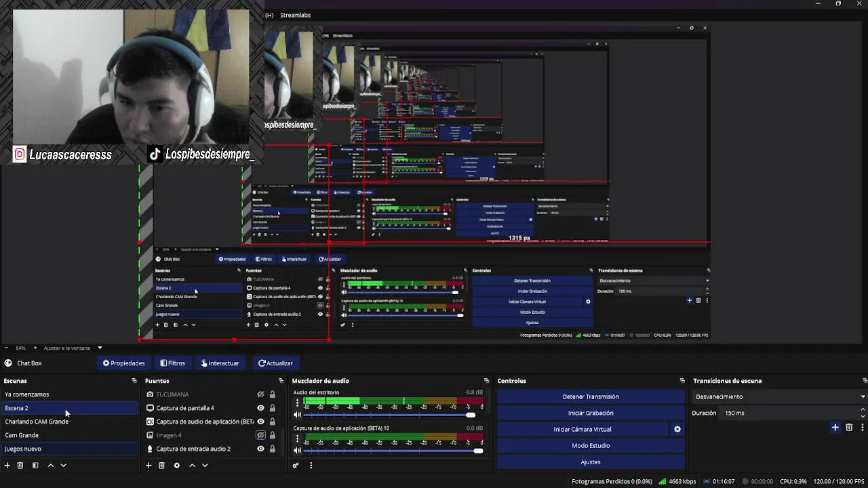Open scene filters icon under Escenas list
This screenshot has height=488, width=868.
[x=35, y=466]
